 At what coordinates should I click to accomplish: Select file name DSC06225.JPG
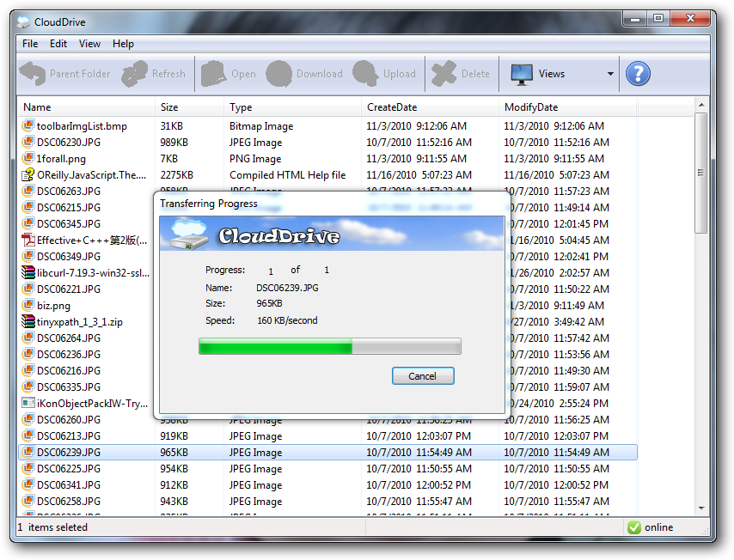click(x=69, y=468)
